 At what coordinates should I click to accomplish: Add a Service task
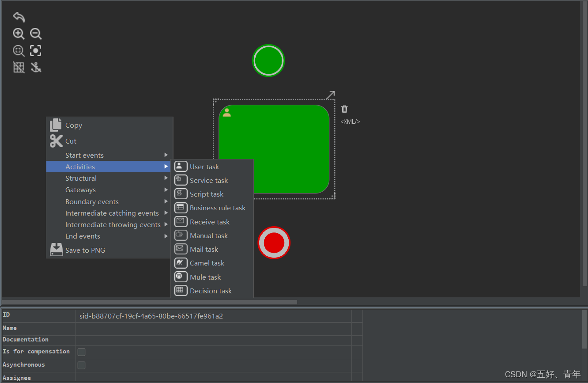[212, 180]
